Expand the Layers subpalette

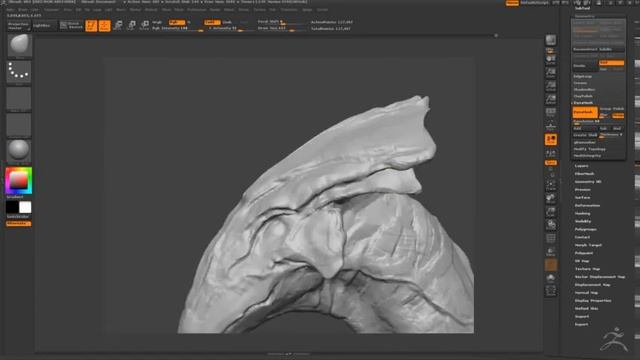(x=582, y=166)
